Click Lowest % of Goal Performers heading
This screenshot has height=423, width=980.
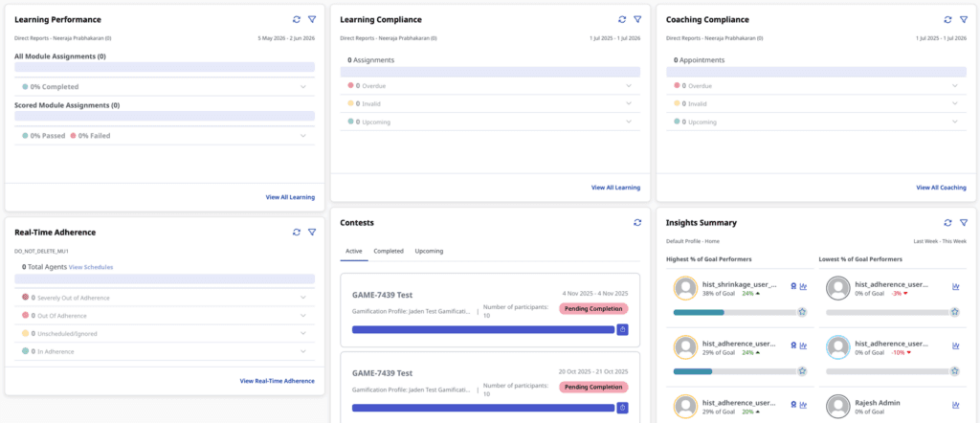point(860,258)
